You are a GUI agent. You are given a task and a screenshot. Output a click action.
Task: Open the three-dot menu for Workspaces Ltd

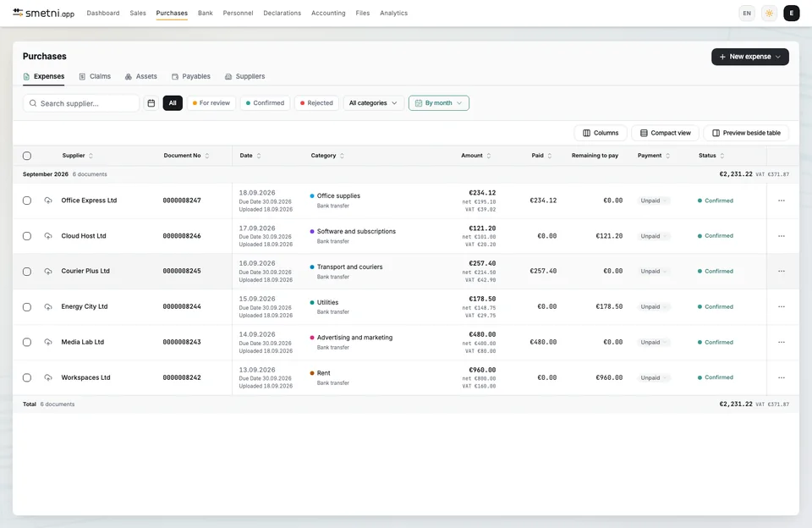coord(782,377)
